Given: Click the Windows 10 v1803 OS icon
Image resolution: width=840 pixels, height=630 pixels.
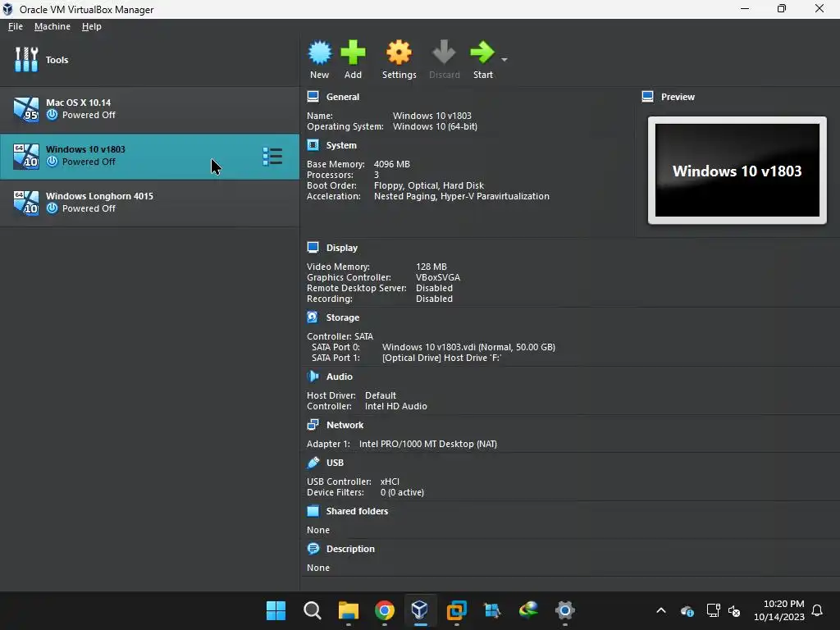Looking at the screenshot, I should tap(26, 157).
